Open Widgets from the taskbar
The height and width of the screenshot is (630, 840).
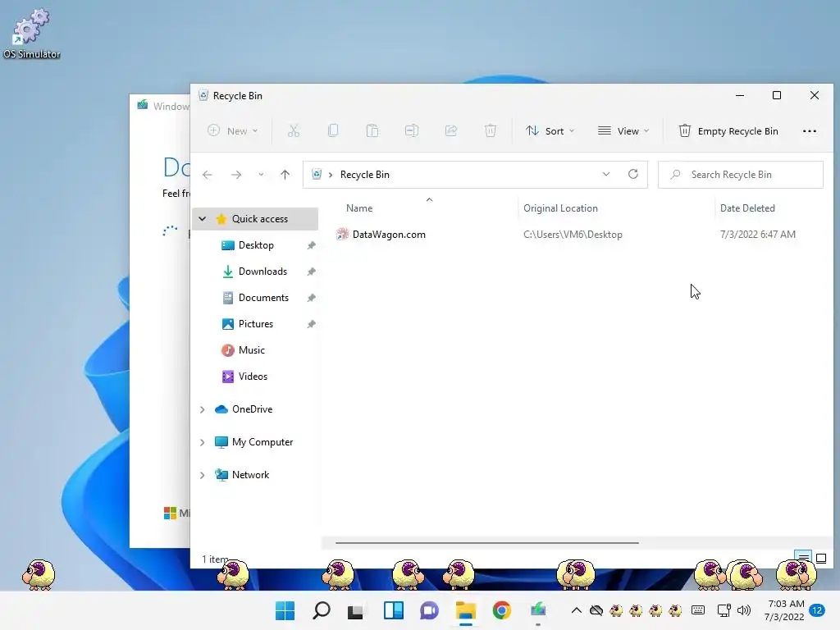(393, 610)
